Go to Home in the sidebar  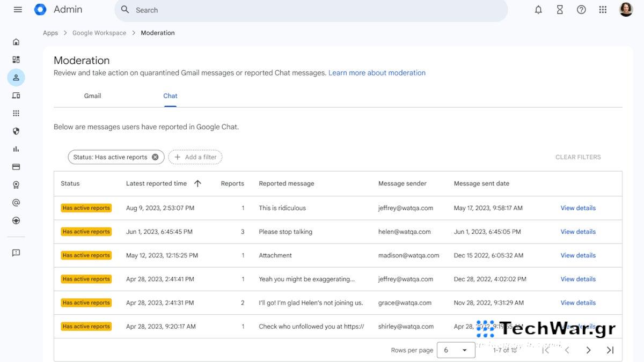click(16, 42)
